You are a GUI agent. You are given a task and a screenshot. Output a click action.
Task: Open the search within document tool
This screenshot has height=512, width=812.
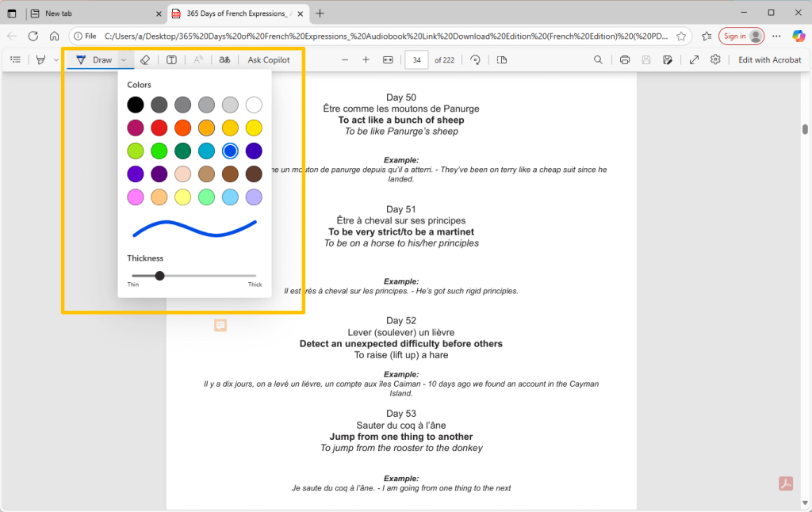tap(598, 59)
